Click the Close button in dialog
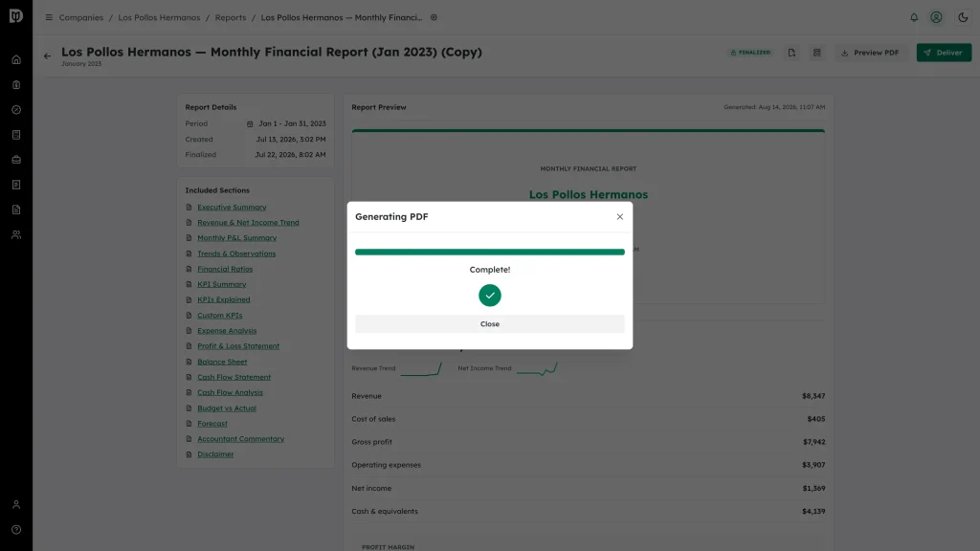980x551 pixels. 489,323
